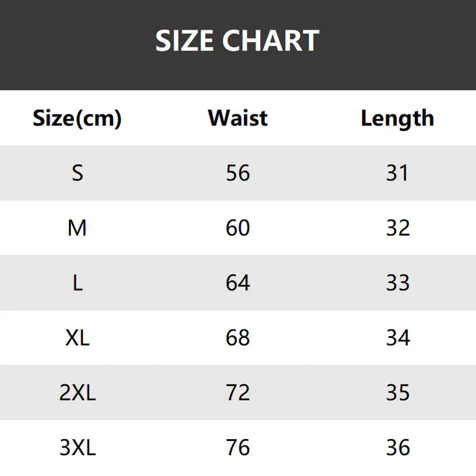Image resolution: width=476 pixels, height=476 pixels.
Task: Click the waist value 60
Action: pos(238,228)
